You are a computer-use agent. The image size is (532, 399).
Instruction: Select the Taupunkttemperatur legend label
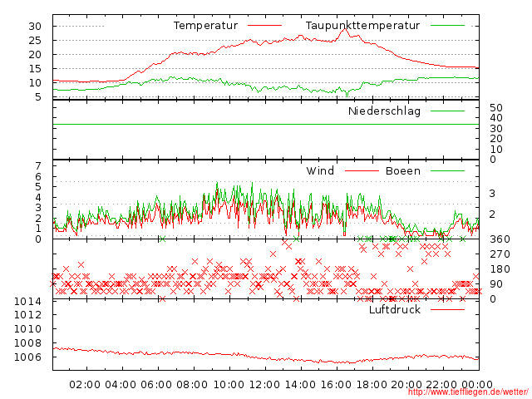[x=362, y=26]
